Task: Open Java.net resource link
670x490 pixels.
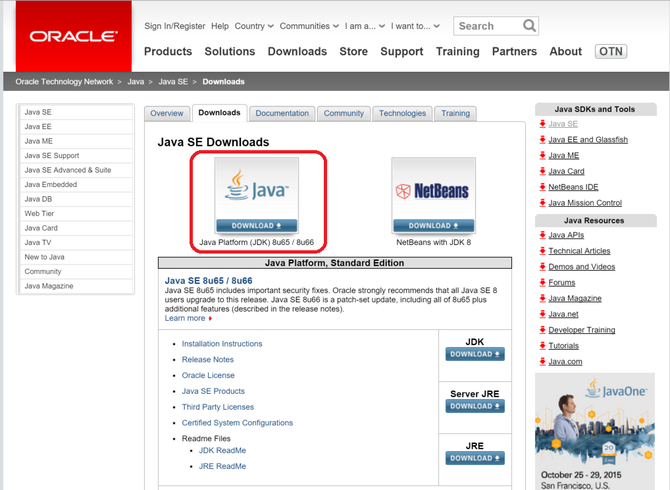Action: pyautogui.click(x=563, y=314)
